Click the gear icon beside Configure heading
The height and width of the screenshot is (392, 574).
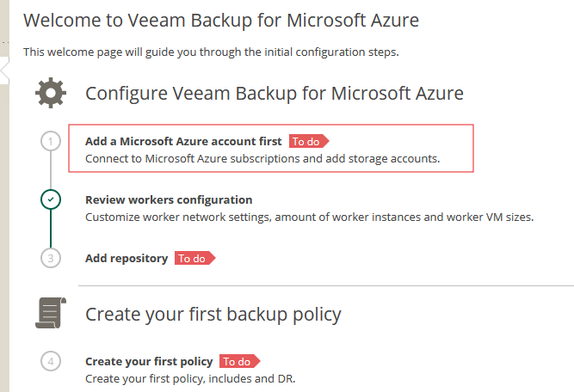click(51, 93)
